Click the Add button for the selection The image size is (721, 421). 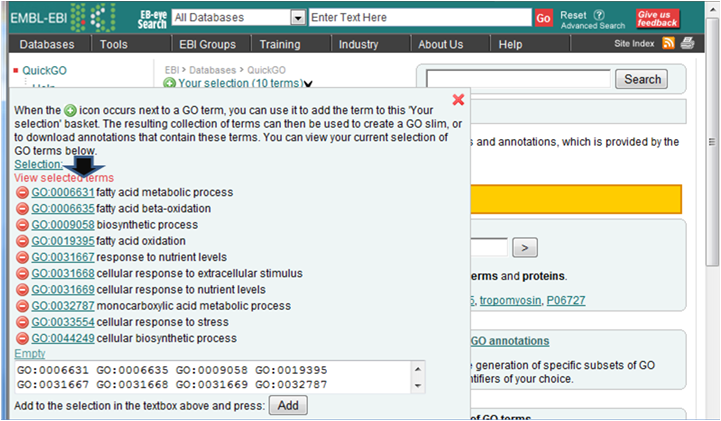pos(288,405)
